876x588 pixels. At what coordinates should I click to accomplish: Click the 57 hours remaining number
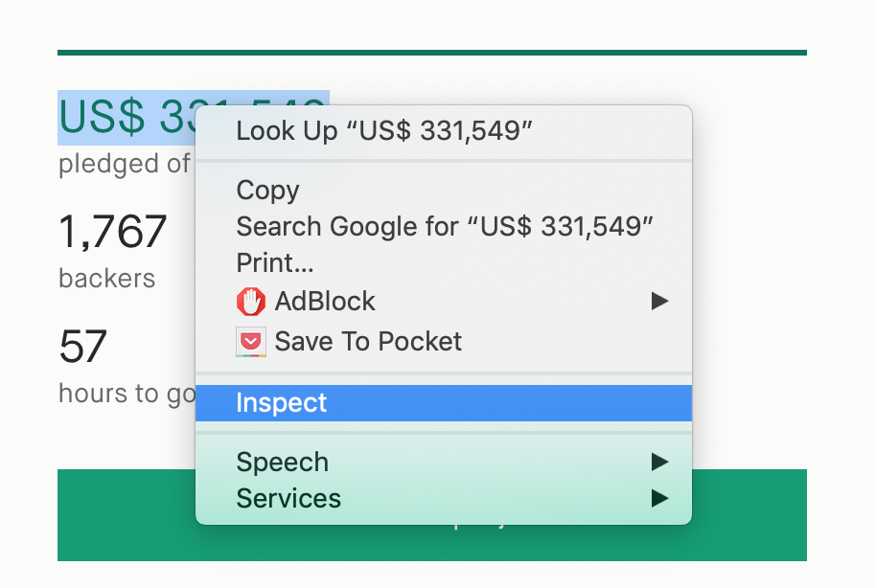82,347
